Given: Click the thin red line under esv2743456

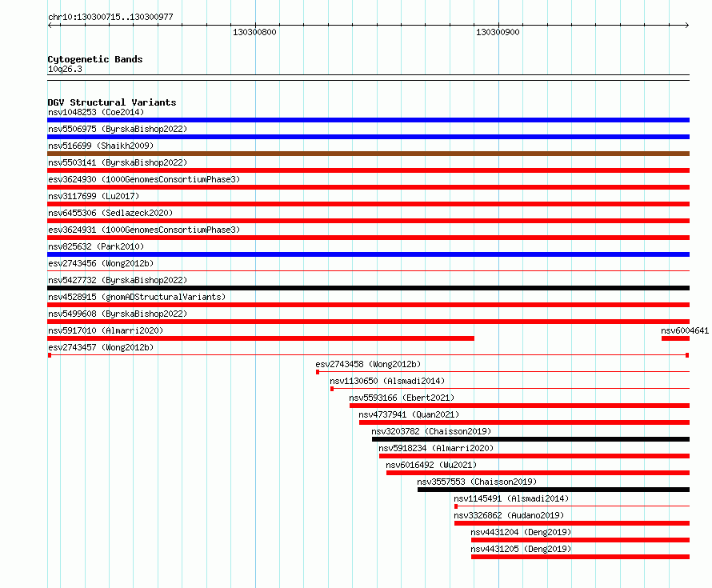Looking at the screenshot, I should point(368,271).
